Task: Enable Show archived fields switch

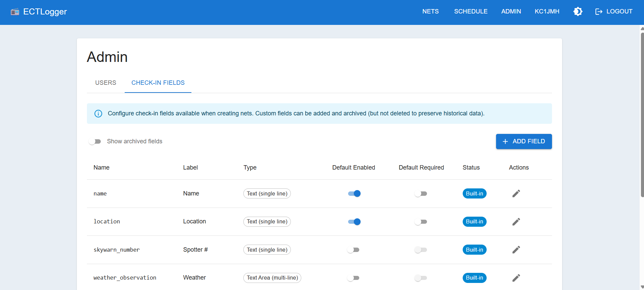Action: click(x=95, y=142)
